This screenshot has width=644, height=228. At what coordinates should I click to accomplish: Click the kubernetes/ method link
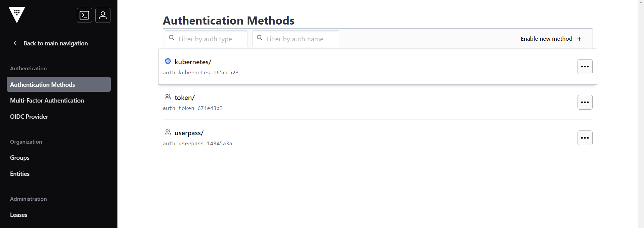(193, 62)
